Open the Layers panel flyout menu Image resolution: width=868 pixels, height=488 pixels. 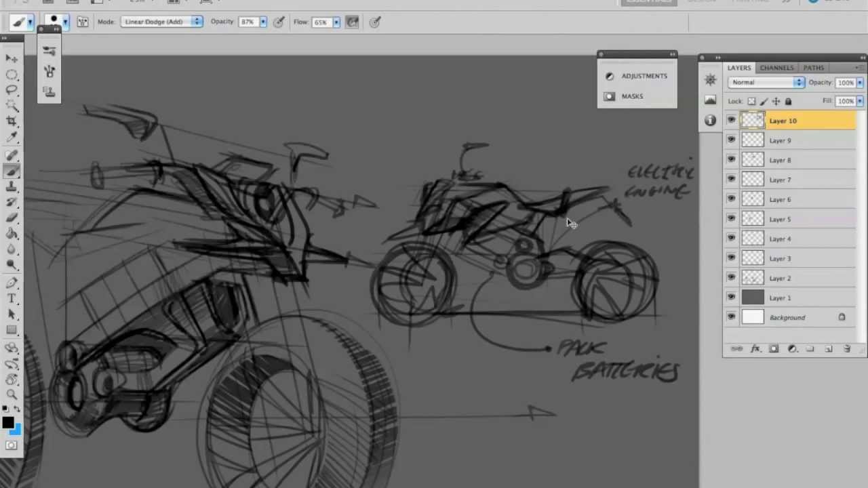(x=859, y=68)
